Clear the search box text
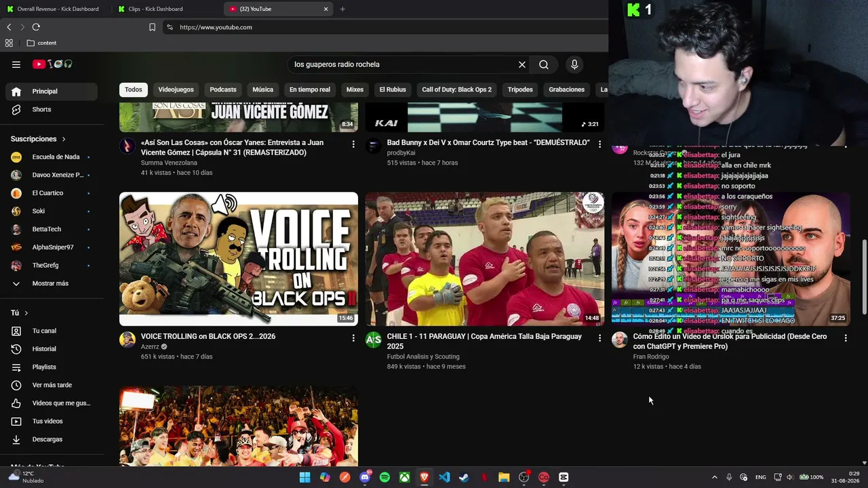 point(522,64)
